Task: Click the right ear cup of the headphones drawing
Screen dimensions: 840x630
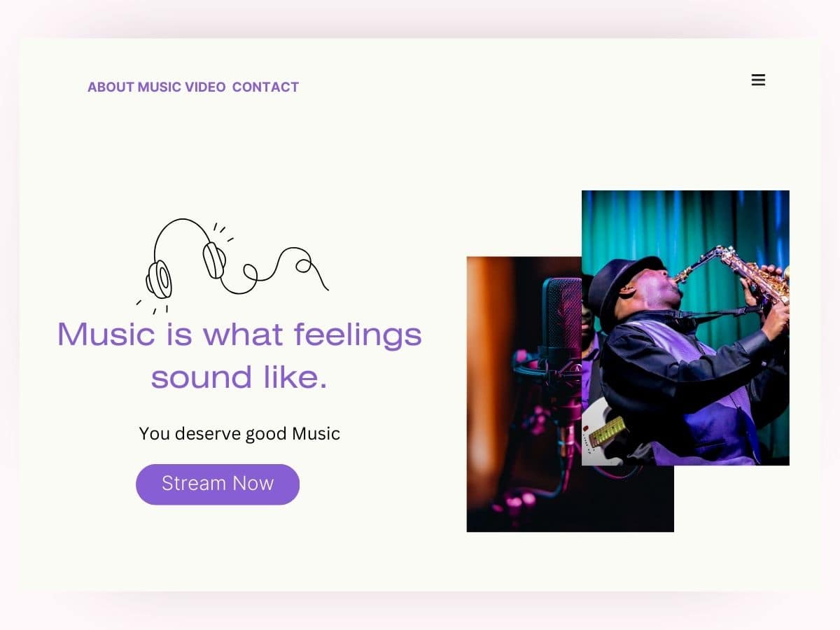Action: click(x=214, y=260)
